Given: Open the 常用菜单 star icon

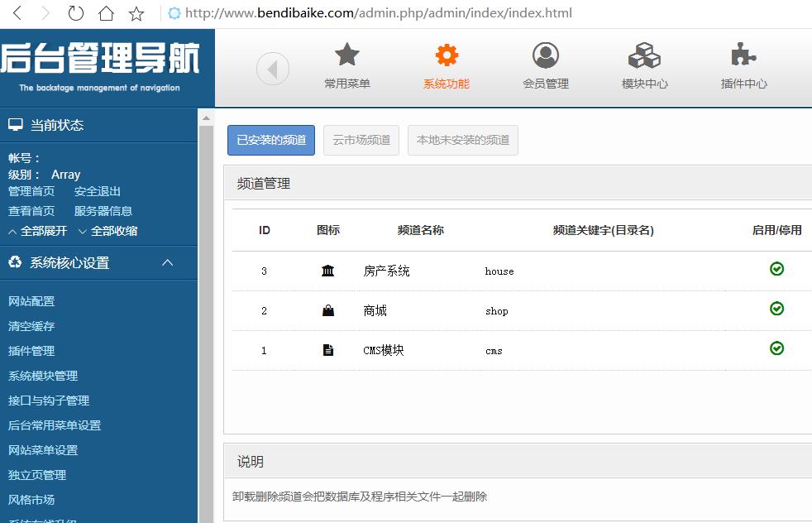Looking at the screenshot, I should (x=347, y=56).
